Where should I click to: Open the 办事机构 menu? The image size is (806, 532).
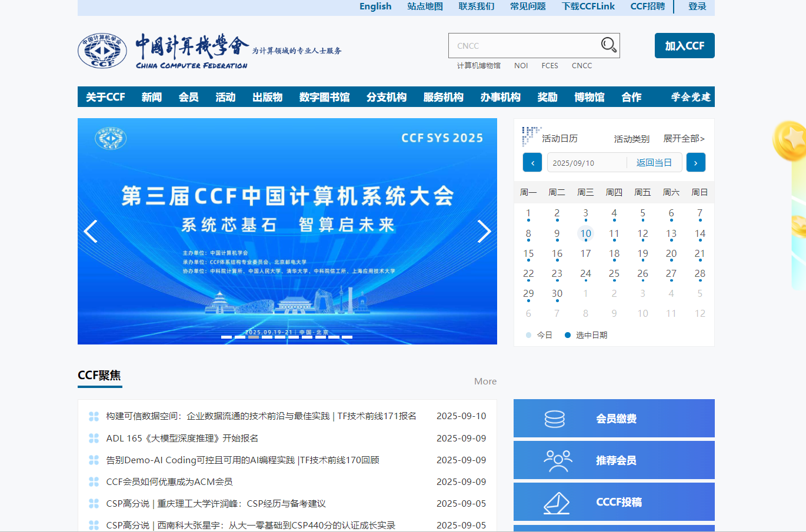(x=500, y=97)
